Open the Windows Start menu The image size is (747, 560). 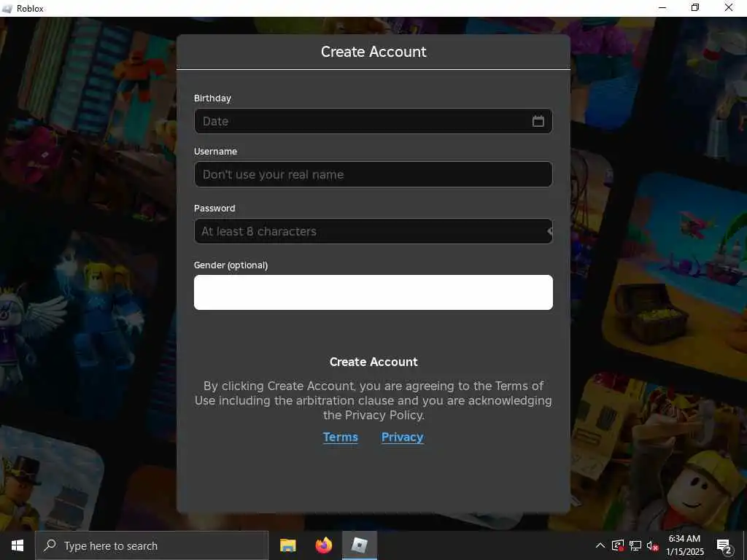[x=18, y=545]
